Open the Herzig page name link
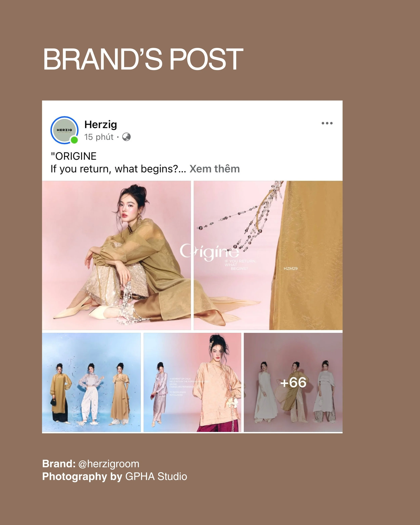This screenshot has width=420, height=525. click(101, 124)
